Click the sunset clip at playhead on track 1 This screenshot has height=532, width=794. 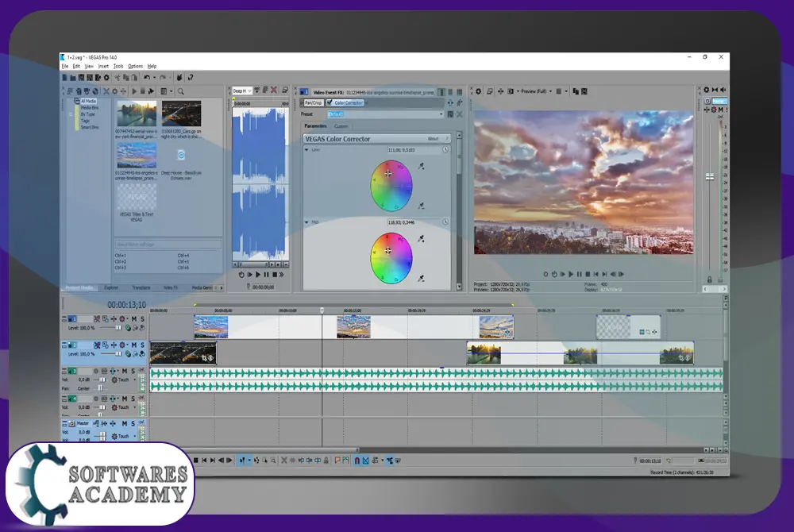(x=353, y=327)
